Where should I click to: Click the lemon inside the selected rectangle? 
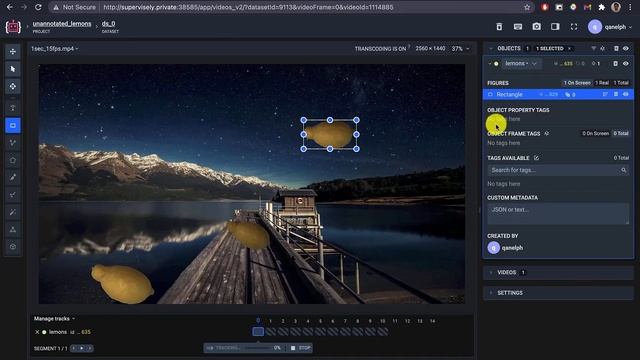[330, 135]
